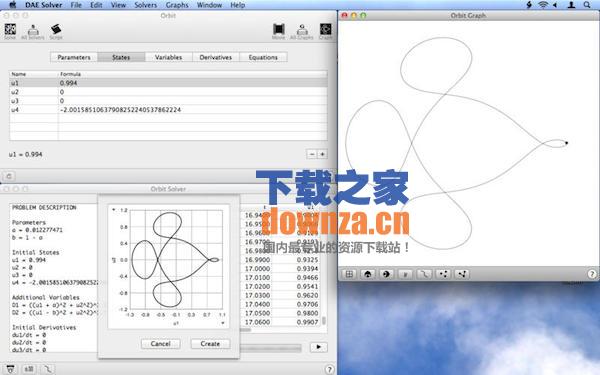Click Create in the graph dialog
Image resolution: width=600 pixels, height=375 pixels.
(210, 344)
